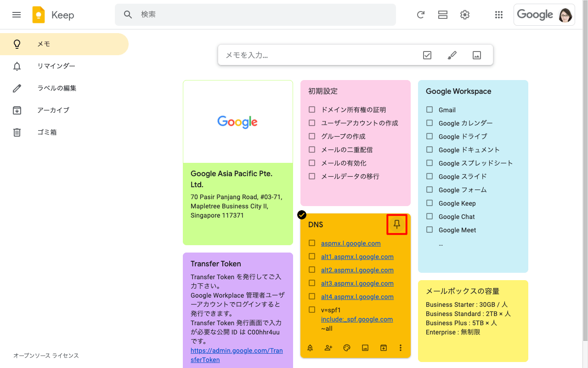Open the Google apps grid
The image size is (588, 368).
click(x=499, y=15)
